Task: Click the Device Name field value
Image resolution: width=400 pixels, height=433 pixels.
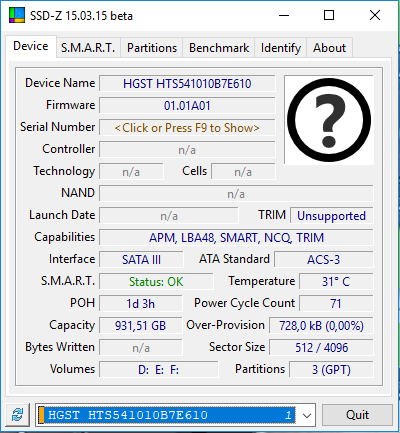Action: click(x=187, y=84)
